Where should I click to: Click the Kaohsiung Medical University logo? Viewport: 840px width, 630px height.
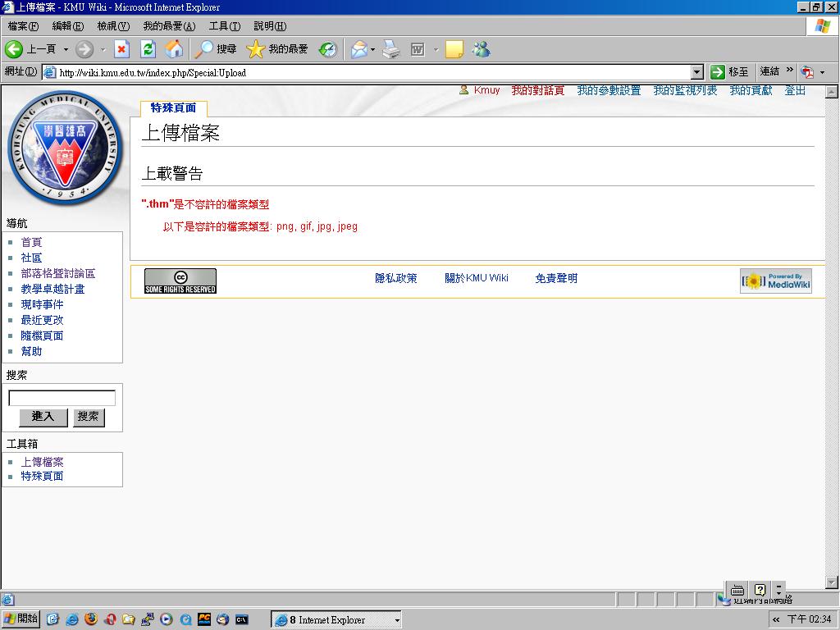(65, 148)
